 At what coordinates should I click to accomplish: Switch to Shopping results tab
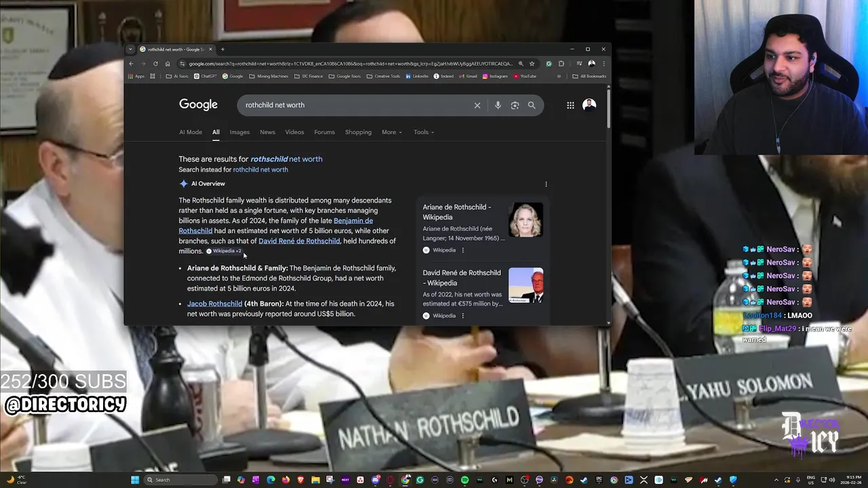tap(358, 132)
